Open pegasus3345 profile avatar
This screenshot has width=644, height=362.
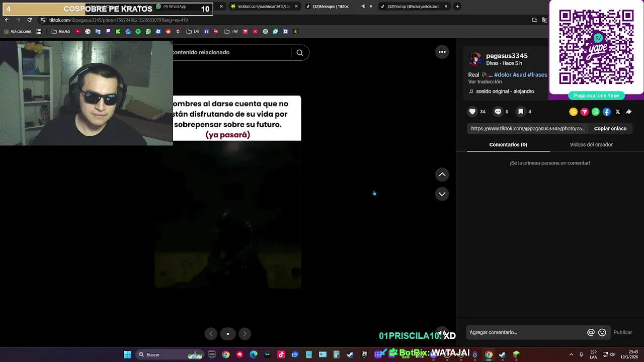coord(475,59)
